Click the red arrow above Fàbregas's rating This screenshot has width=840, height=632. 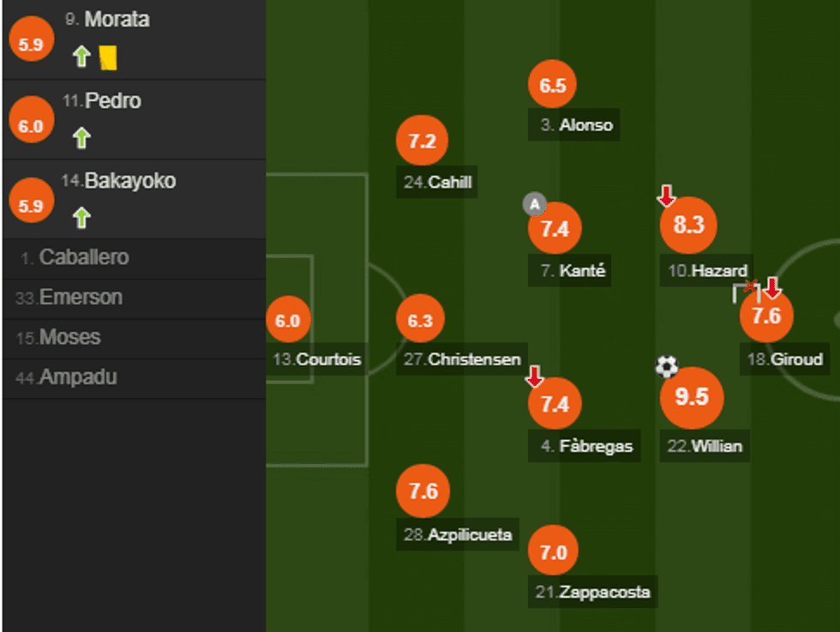tap(535, 376)
